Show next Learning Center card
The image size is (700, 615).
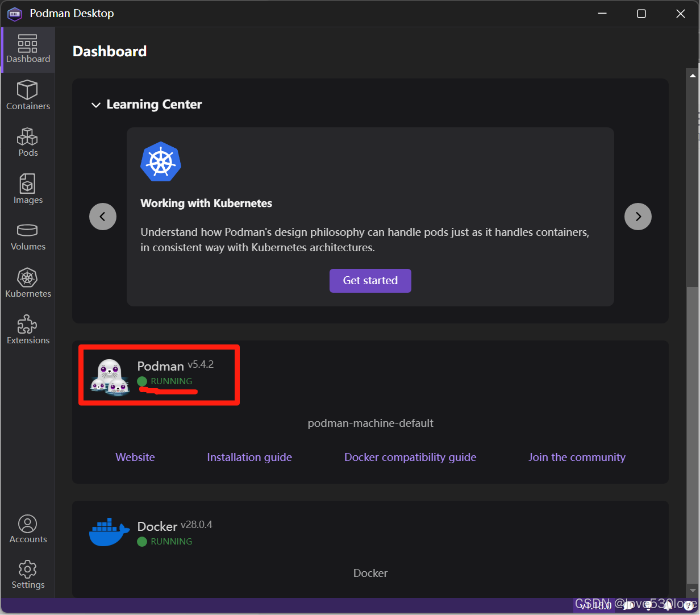coord(638,217)
